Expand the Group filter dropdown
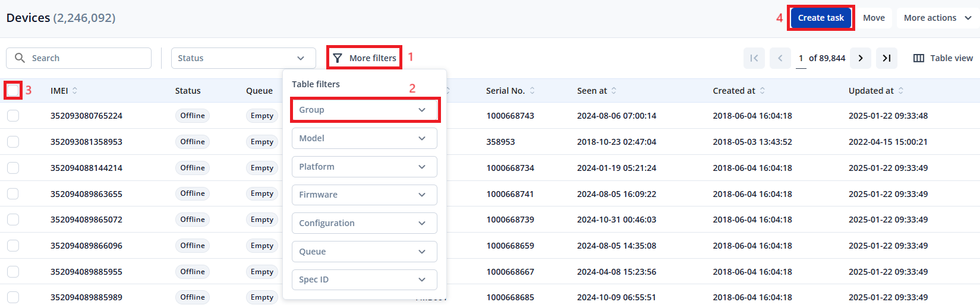 (x=364, y=110)
